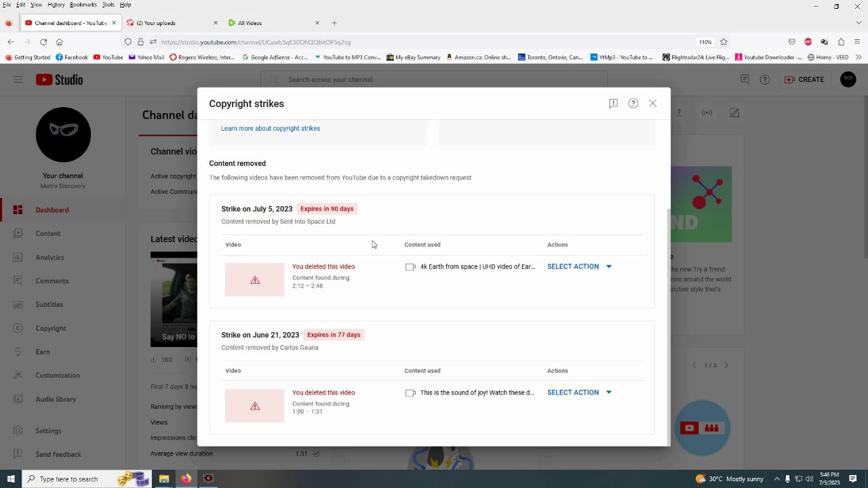Click the upload videos arrow icon

(x=679, y=113)
